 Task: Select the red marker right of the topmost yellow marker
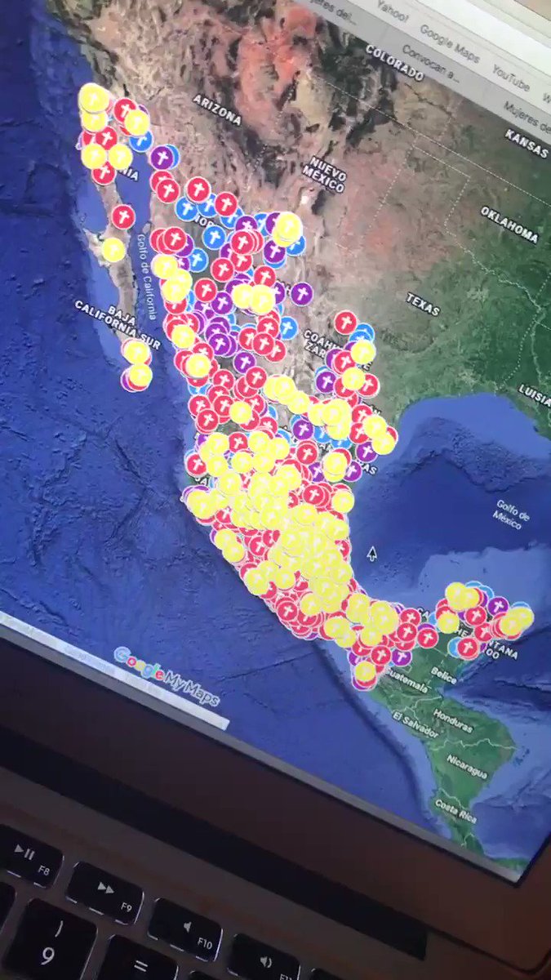[x=125, y=110]
